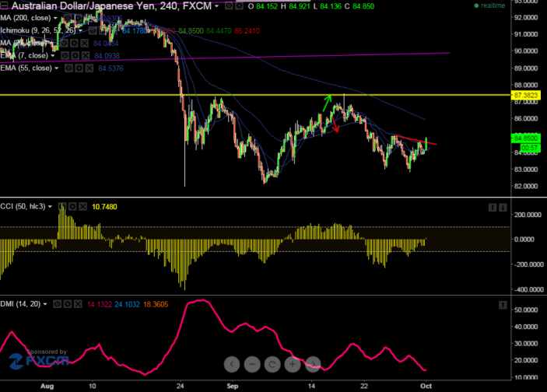Image resolution: width=547 pixels, height=392 pixels.
Task: Shift the chart left with the back arrow
Action: click(x=232, y=365)
